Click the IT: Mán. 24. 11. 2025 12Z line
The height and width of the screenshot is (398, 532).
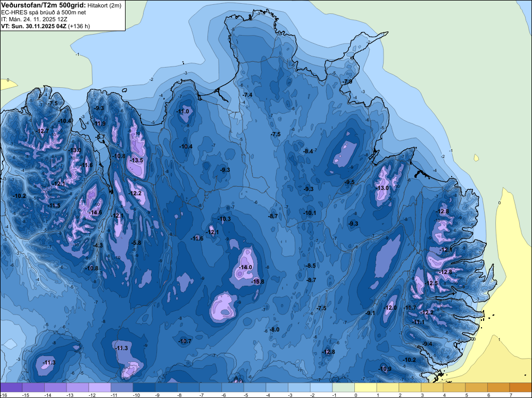pos(34,19)
